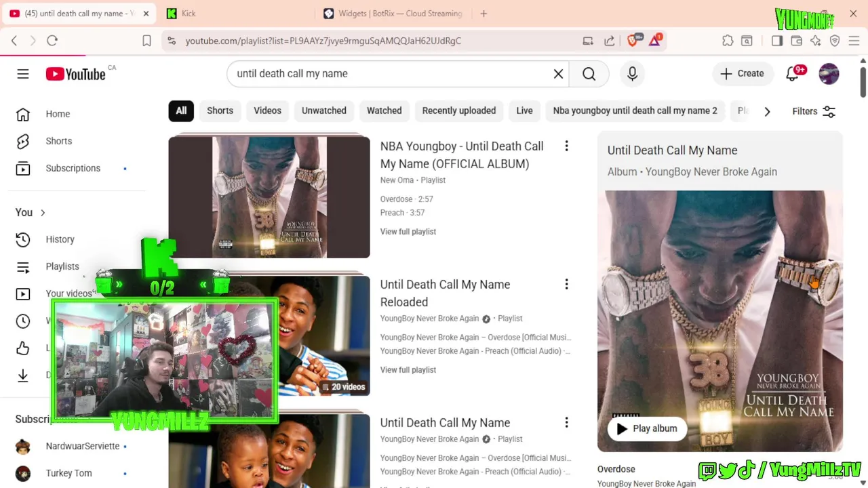Select the All filter chip
Viewport: 868px width, 488px height.
pyautogui.click(x=181, y=110)
